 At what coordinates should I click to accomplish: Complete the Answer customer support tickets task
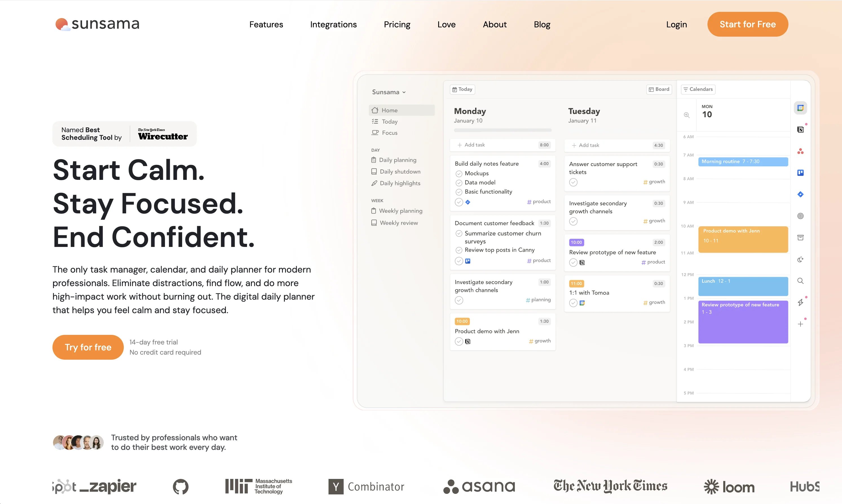573,182
